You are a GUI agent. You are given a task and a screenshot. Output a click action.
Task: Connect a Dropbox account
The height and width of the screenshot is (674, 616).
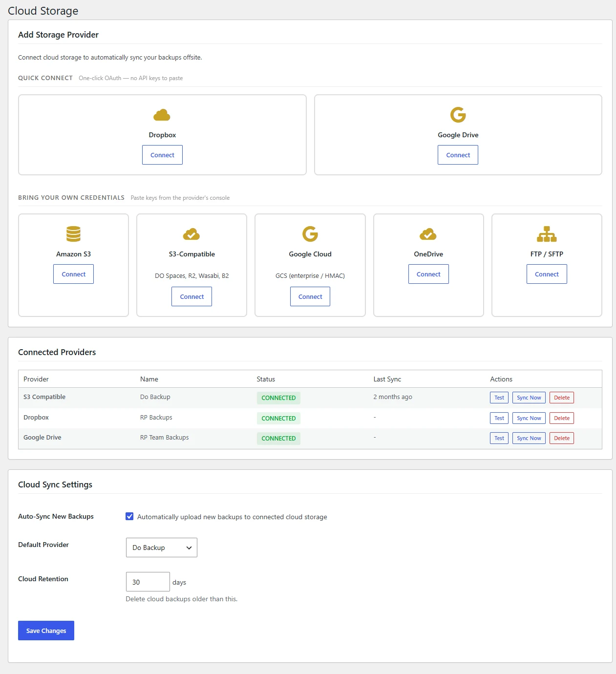pos(162,155)
